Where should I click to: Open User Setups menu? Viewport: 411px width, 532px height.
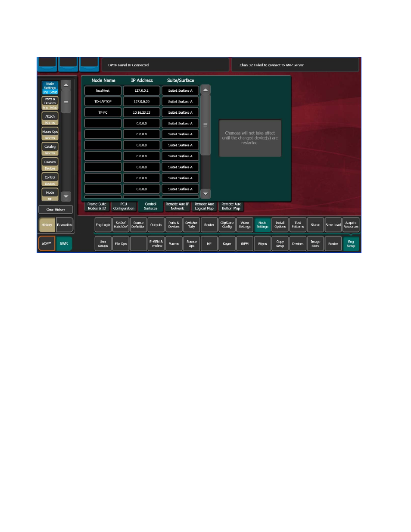[x=103, y=243]
